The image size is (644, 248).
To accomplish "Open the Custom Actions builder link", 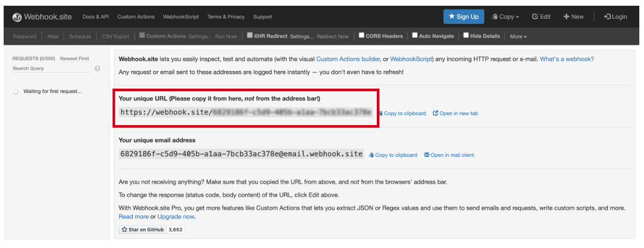I will coord(348,59).
